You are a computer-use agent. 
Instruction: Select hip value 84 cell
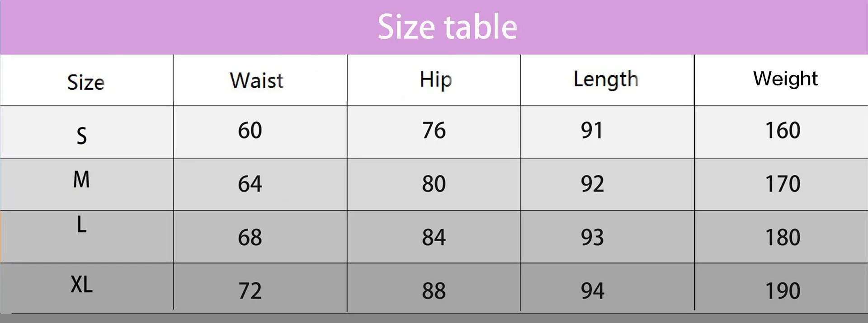click(434, 237)
